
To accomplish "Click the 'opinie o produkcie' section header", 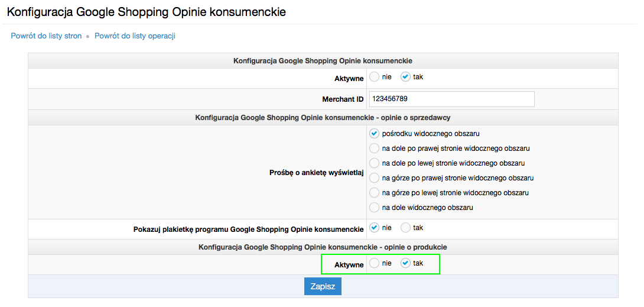I will (x=323, y=247).
